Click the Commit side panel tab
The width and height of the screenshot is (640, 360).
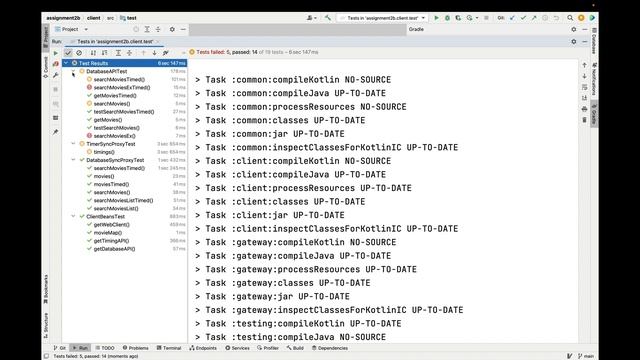pos(46,67)
